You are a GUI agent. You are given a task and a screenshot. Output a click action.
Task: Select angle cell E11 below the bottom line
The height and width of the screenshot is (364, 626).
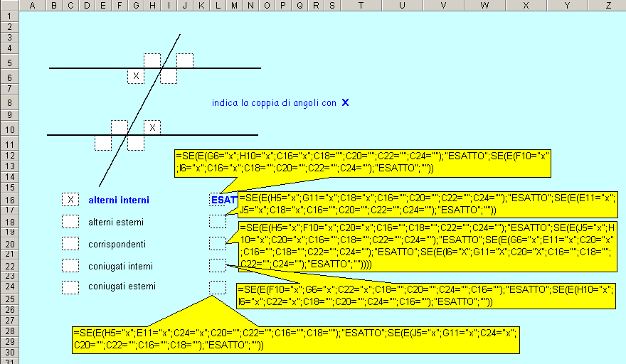103,144
